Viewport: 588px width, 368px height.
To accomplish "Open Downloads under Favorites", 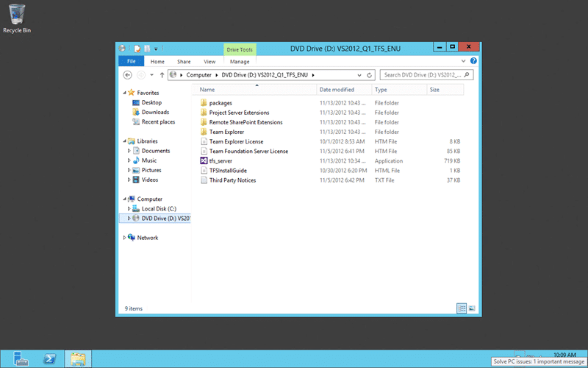I will click(151, 113).
